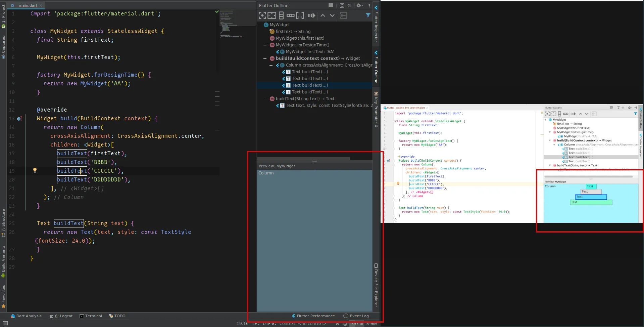Click Wrap with Row toolbar icon
The image size is (644, 327).
(x=291, y=15)
